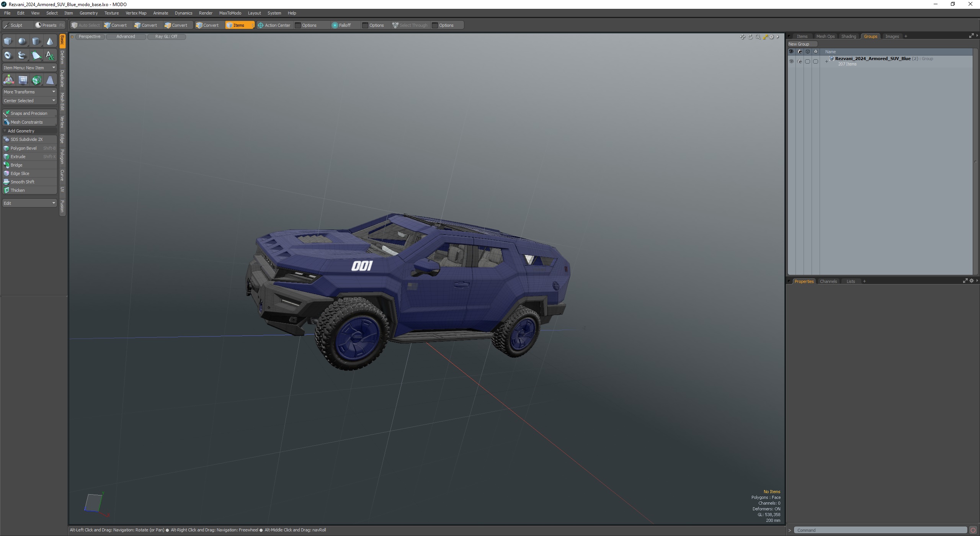Select the Cube primitive tool
This screenshot has width=980, height=536.
(x=8, y=41)
